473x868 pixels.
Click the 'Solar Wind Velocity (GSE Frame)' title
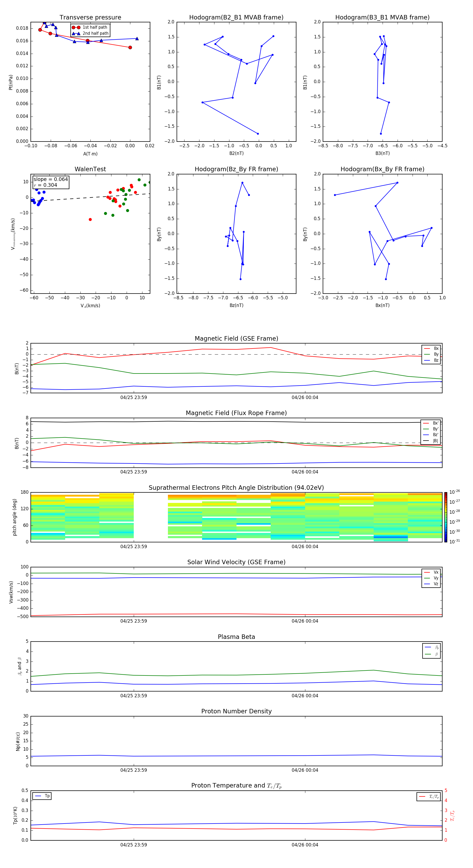pos(236,562)
